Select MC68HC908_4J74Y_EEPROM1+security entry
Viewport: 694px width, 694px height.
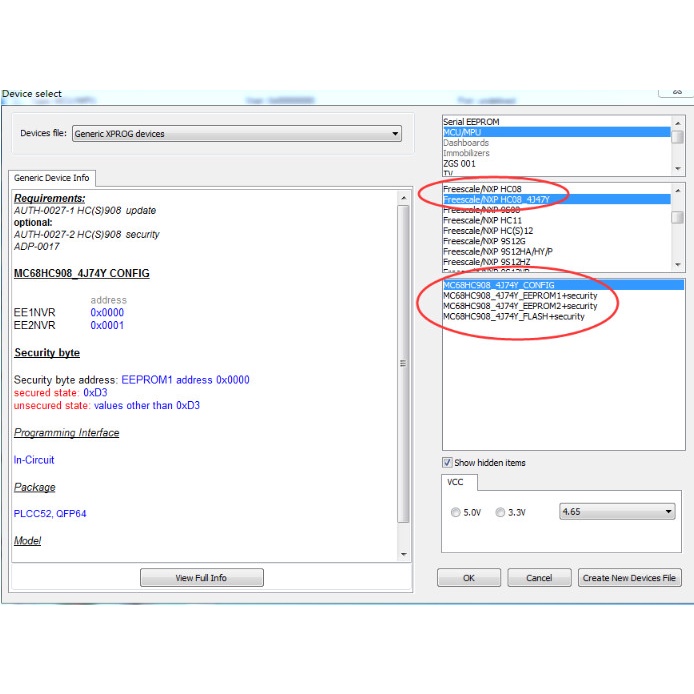pyautogui.click(x=520, y=296)
